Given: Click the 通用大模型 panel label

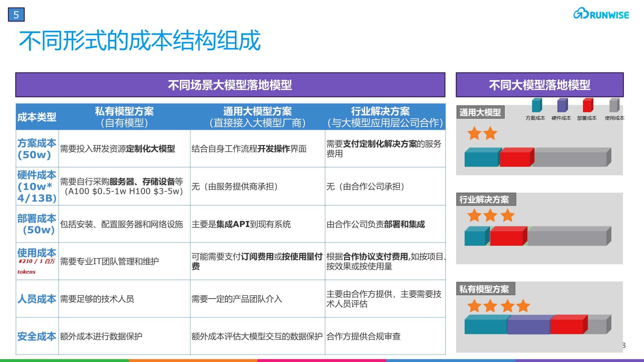Looking at the screenshot, I should [x=480, y=112].
